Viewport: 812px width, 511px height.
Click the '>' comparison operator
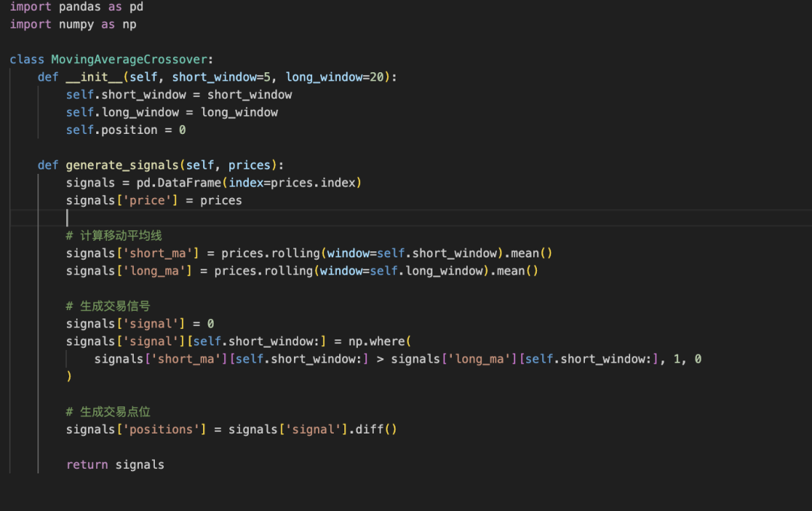click(x=380, y=359)
